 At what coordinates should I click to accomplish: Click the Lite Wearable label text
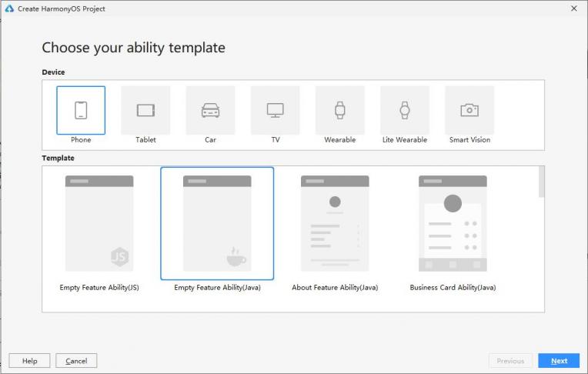(x=405, y=139)
